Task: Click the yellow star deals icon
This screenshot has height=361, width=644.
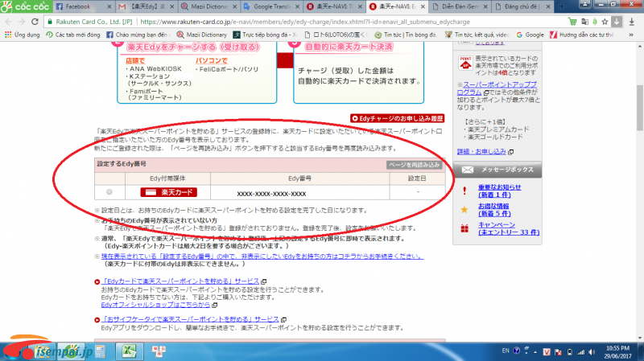Action: (x=464, y=210)
